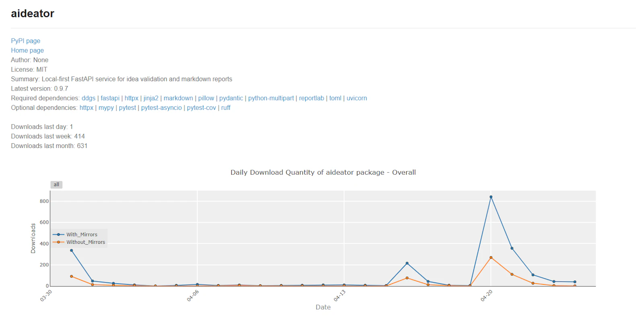The image size is (644, 317).
Task: Click the 'Latest version: 0.9.7' text
Action: [x=39, y=89]
